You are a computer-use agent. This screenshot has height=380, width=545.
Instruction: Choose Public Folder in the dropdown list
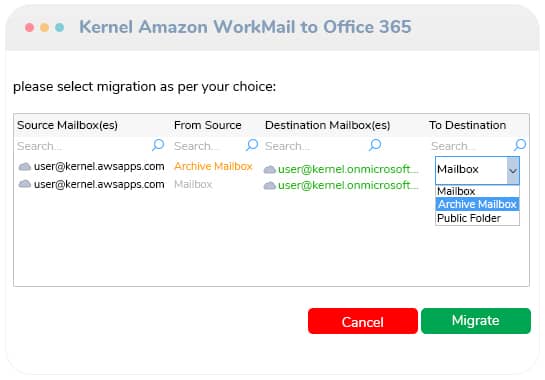(477, 218)
